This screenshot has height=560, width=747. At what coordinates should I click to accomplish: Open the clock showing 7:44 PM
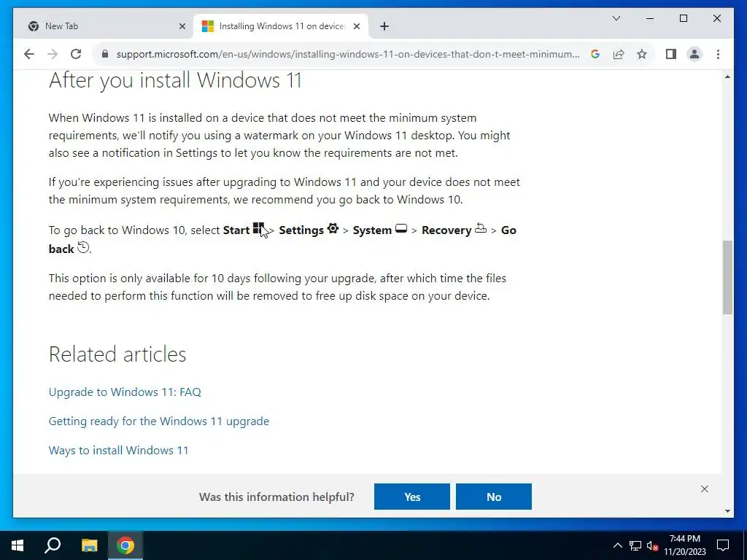pos(684,545)
